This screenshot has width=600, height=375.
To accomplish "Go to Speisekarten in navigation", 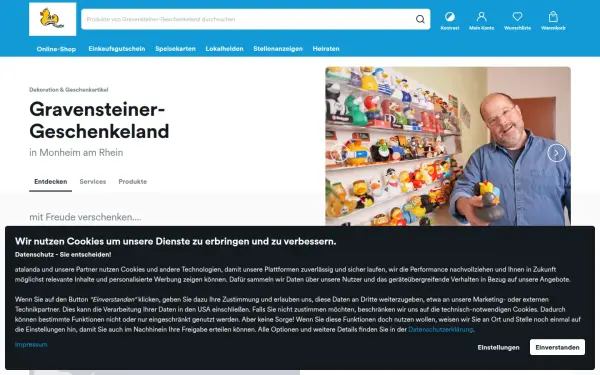I will coord(175,49).
